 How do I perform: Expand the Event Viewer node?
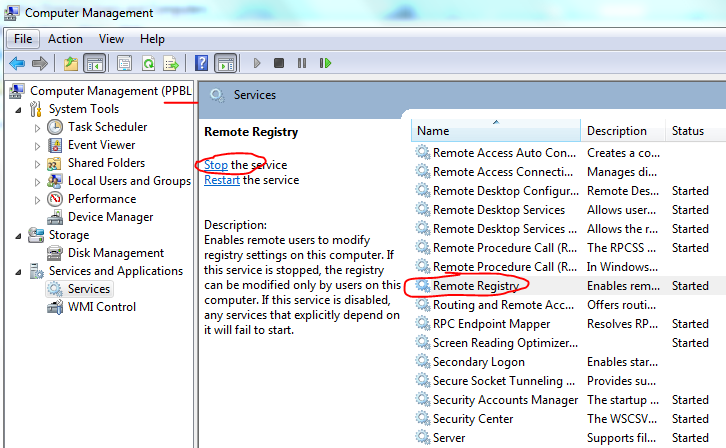point(38,146)
